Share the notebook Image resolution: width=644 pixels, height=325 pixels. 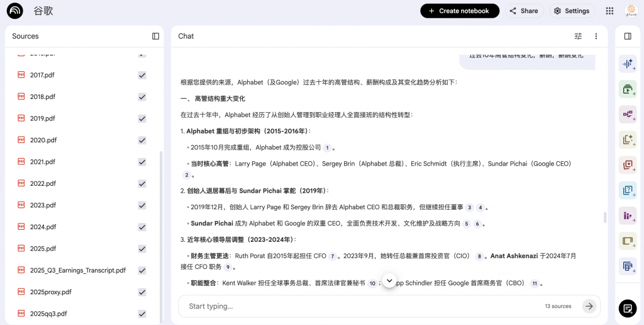point(524,11)
